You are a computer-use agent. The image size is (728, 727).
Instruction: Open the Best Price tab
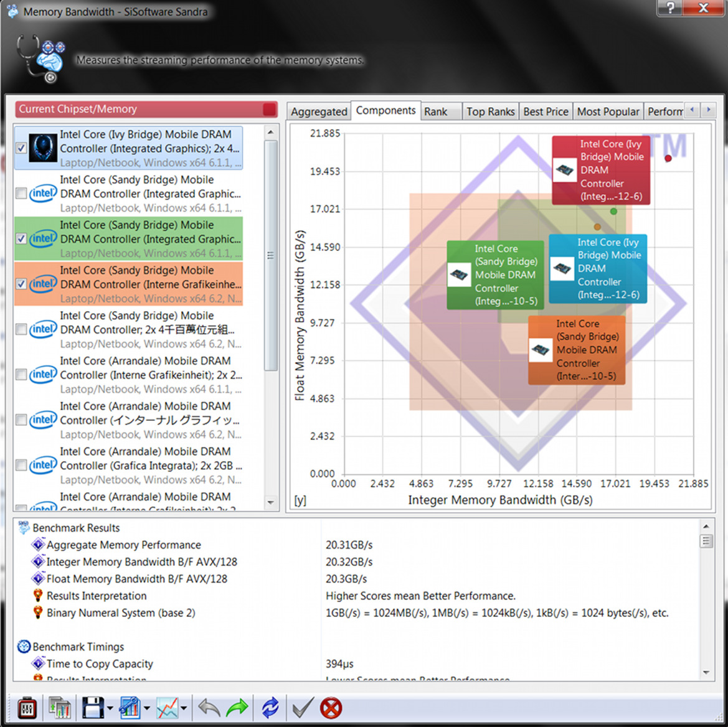coord(546,112)
